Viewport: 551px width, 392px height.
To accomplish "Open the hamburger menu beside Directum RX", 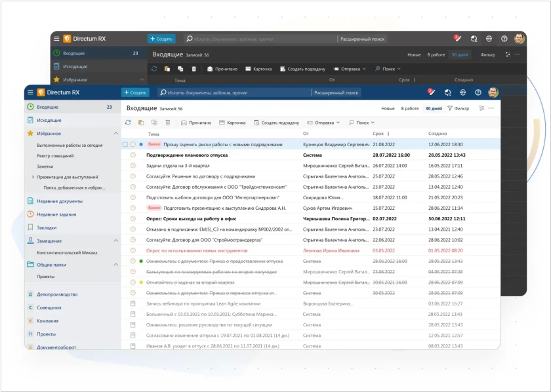I will [x=30, y=92].
